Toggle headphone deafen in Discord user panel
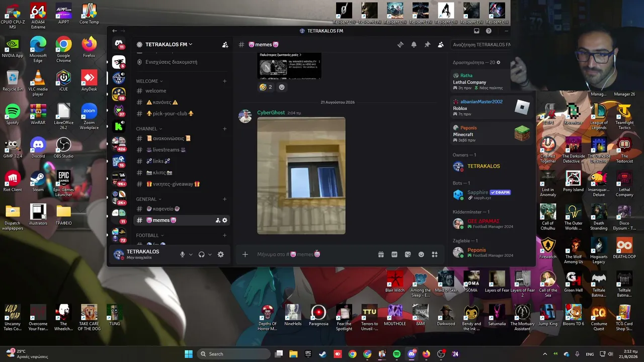 click(x=202, y=254)
